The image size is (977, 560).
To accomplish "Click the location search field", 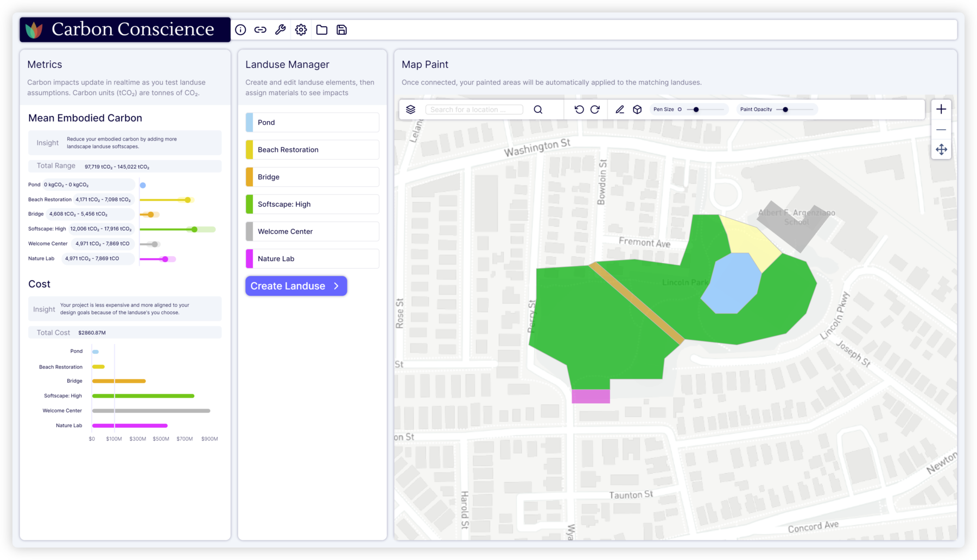I will click(x=474, y=110).
